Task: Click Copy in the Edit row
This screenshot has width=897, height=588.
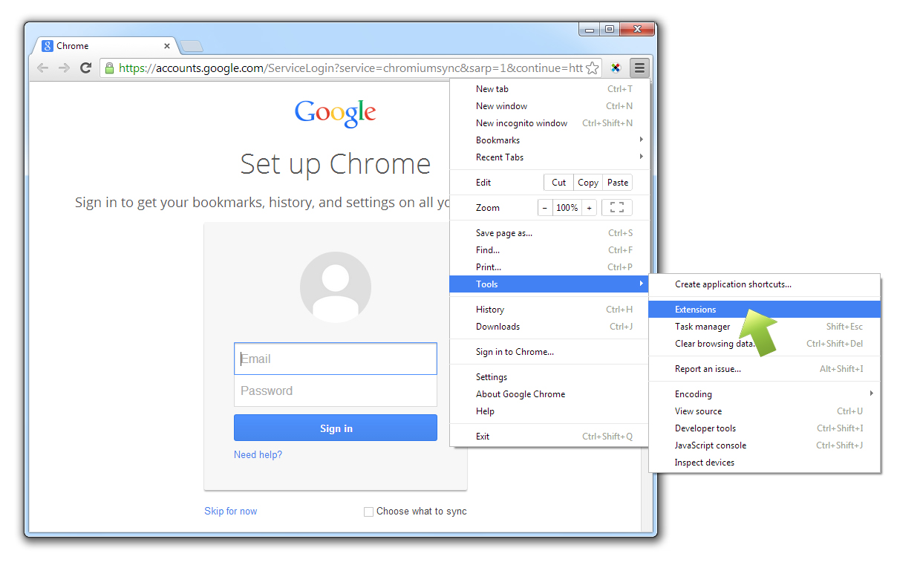Action: click(588, 183)
